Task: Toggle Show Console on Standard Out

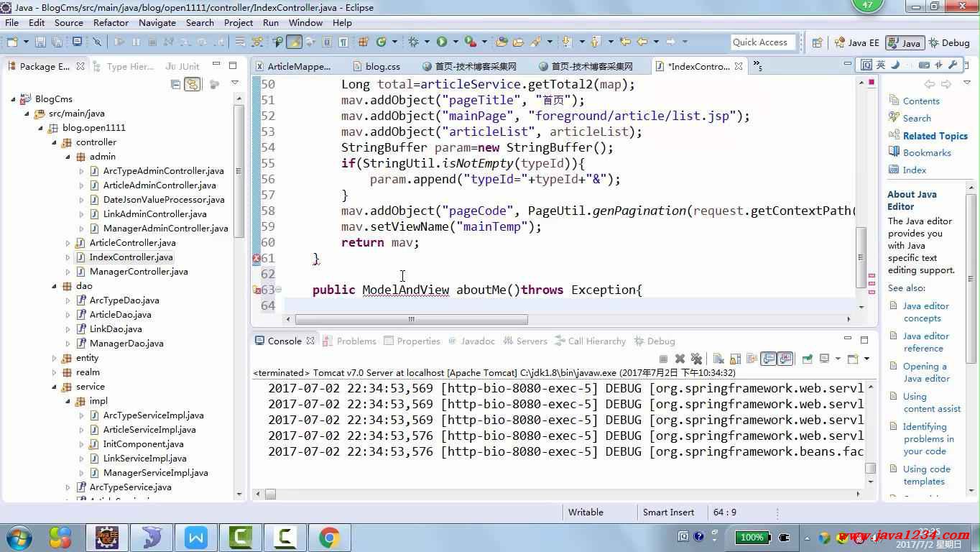Action: coord(768,359)
